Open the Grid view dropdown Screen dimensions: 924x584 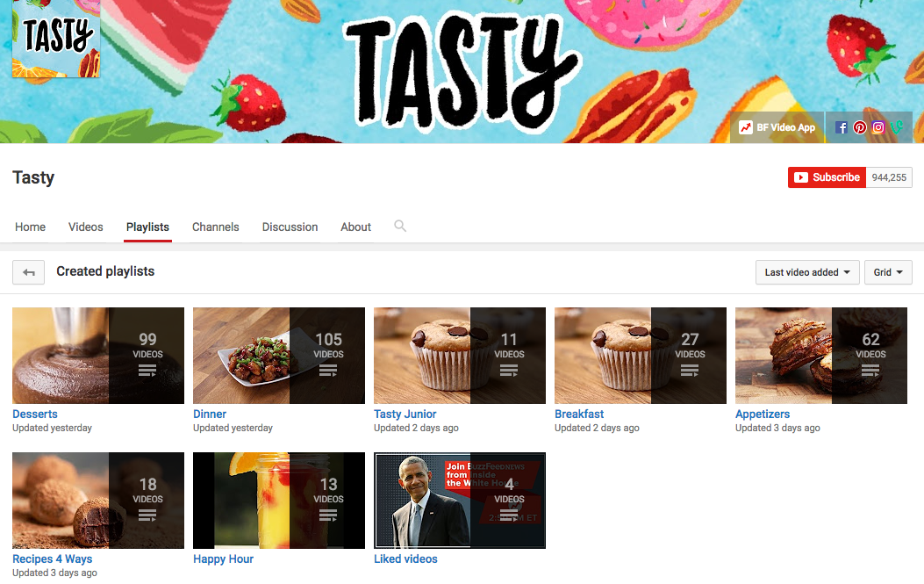pyautogui.click(x=888, y=272)
